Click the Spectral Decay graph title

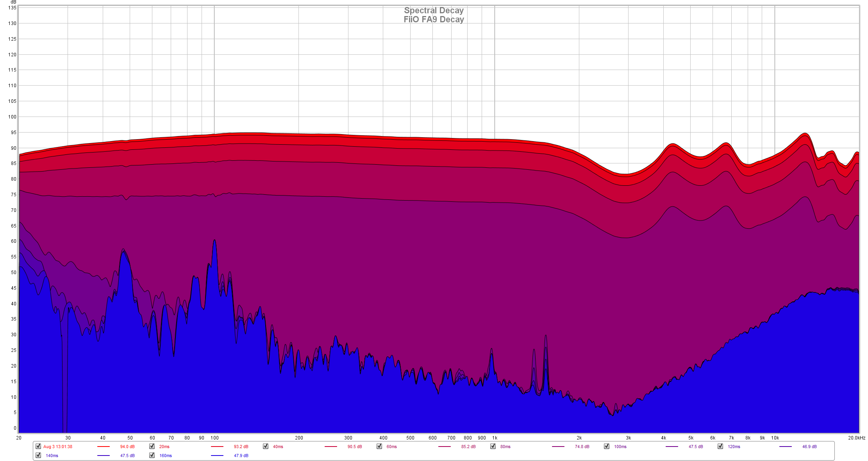coord(434,11)
